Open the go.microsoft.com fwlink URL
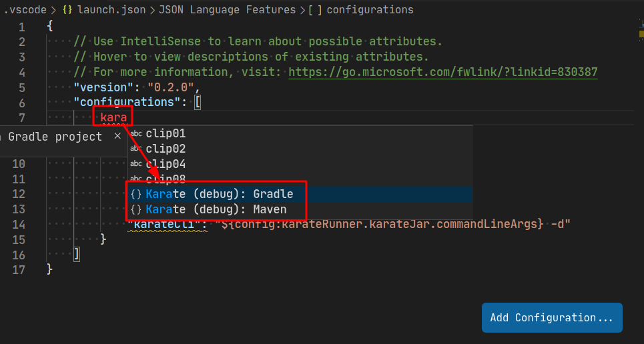 click(x=442, y=72)
